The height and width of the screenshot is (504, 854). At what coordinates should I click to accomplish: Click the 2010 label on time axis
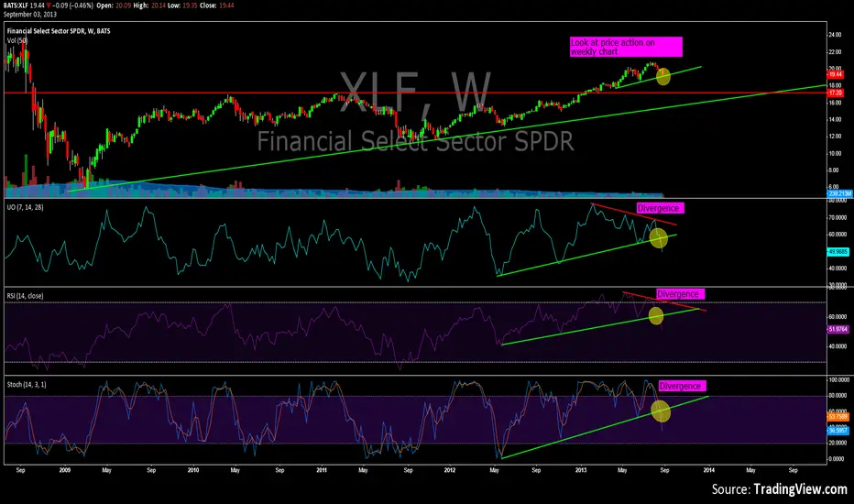click(193, 470)
